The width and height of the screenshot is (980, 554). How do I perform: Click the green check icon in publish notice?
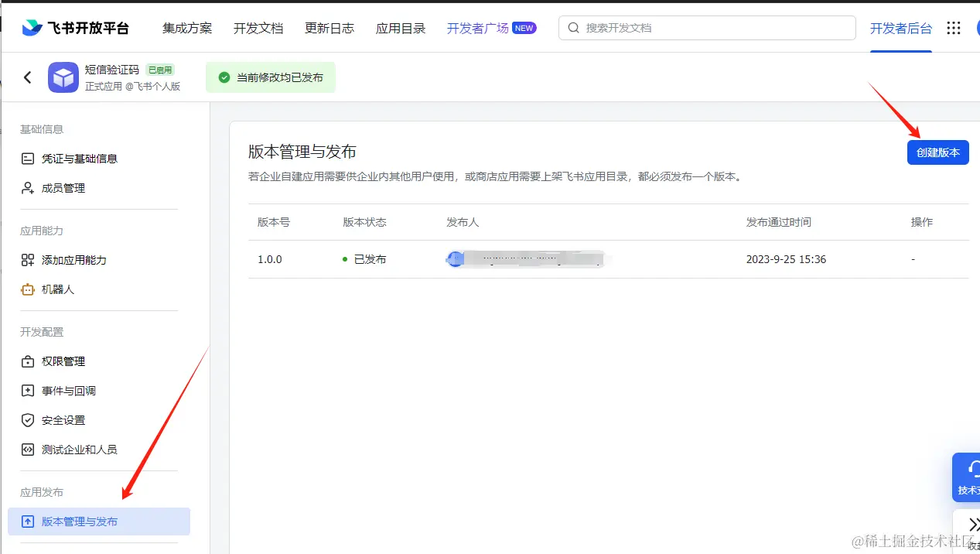(x=224, y=77)
